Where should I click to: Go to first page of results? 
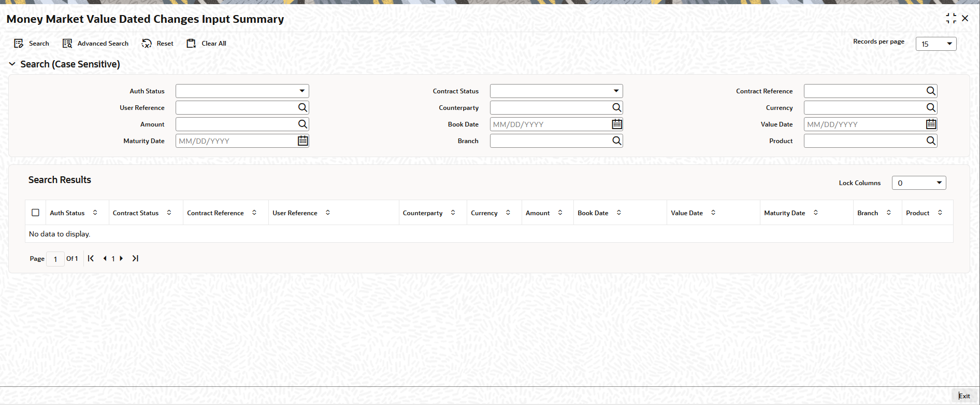(91, 258)
